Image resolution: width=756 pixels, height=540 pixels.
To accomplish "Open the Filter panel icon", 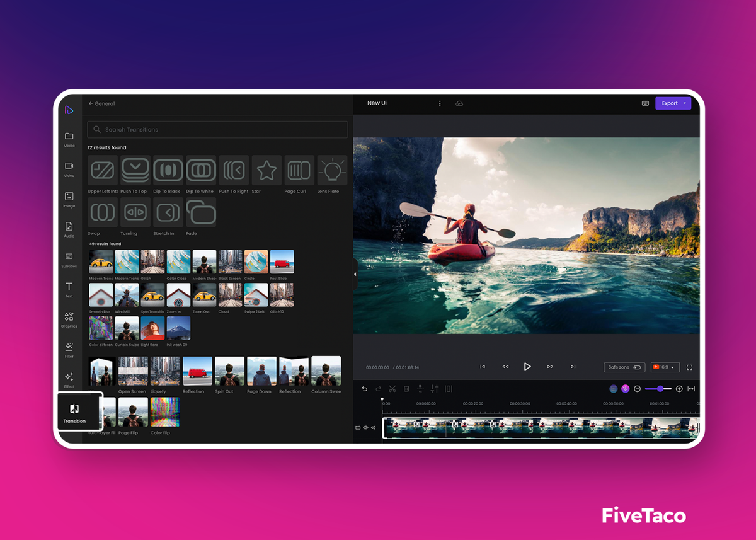I will pyautogui.click(x=69, y=350).
